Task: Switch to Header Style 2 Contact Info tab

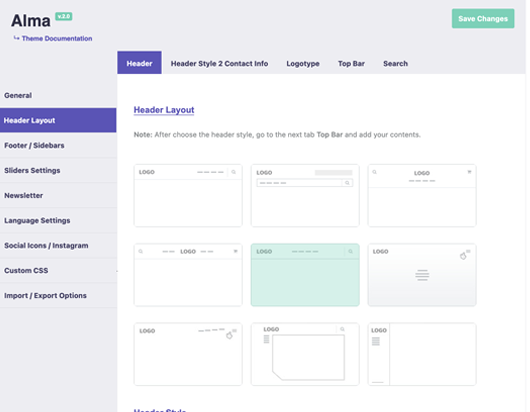Action: click(219, 64)
